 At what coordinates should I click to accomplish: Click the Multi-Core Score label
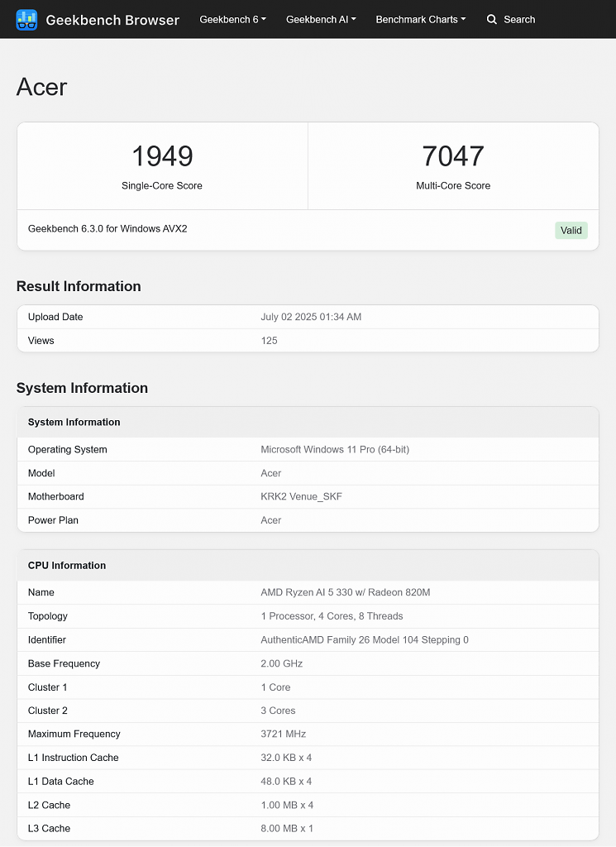pos(453,186)
